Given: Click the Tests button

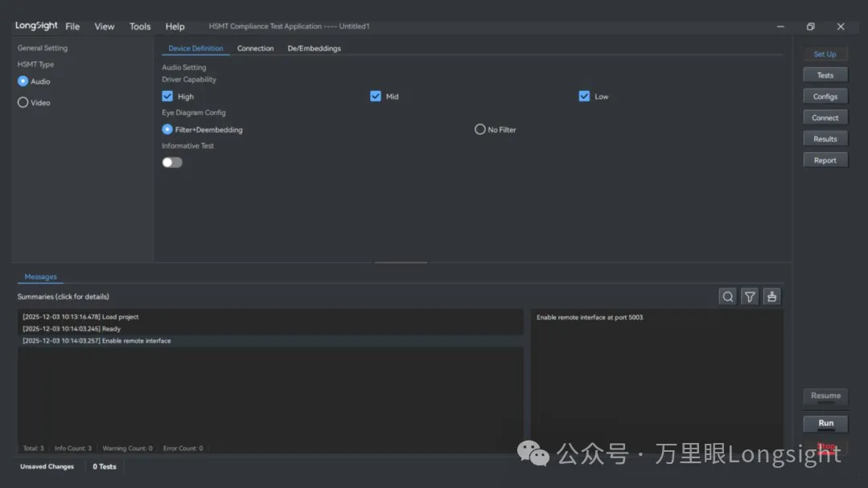Looking at the screenshot, I should pos(825,76).
